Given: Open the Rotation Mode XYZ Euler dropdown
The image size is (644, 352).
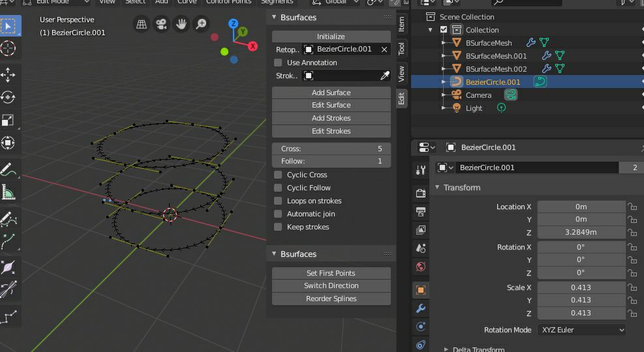Looking at the screenshot, I should pos(581,330).
